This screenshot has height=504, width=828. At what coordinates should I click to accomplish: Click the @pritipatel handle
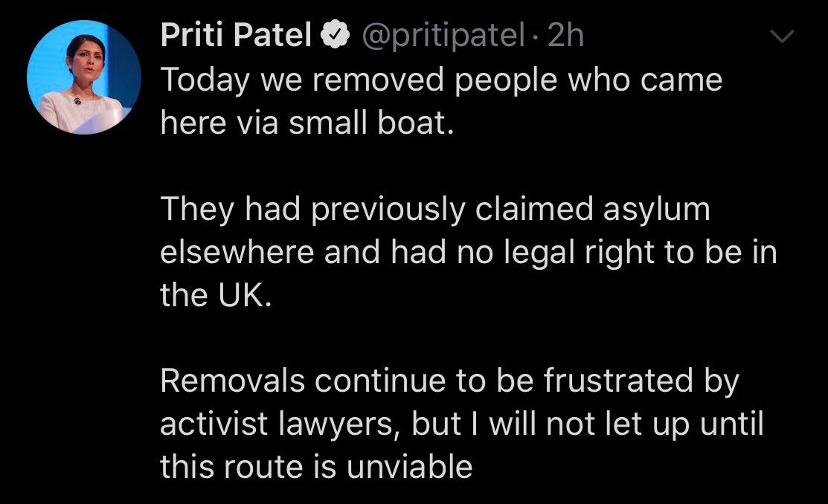[444, 36]
